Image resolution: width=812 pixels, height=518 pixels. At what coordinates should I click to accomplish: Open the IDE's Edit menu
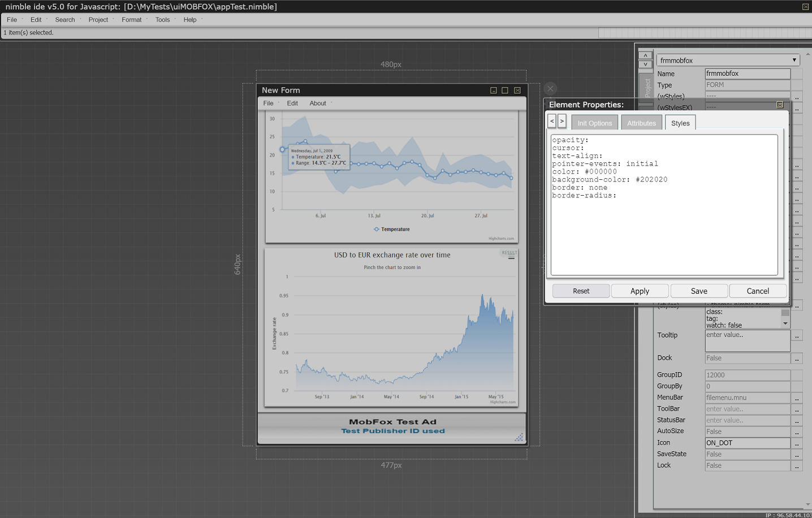[36, 20]
